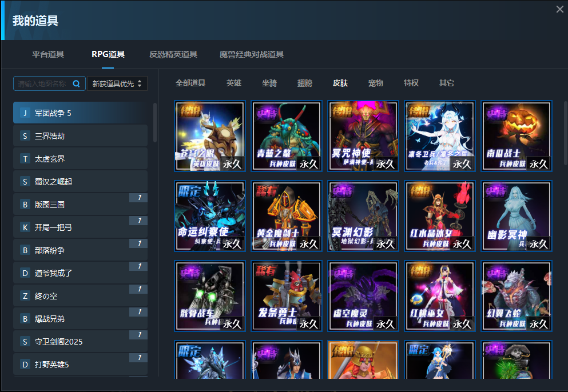Select the 骸骨战车 skin item
The image size is (568, 392).
(x=210, y=296)
